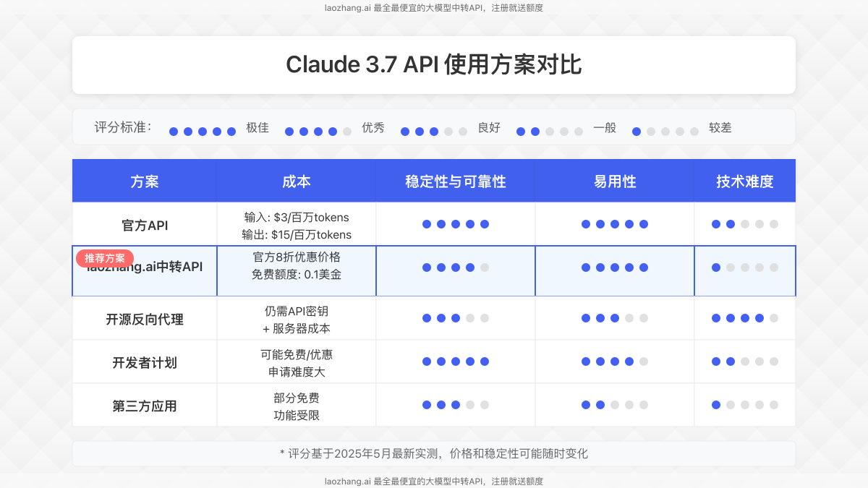This screenshot has height=488, width=868.
Task: Click laozhang.ai中转API technical difficulty dots
Action: [745, 267]
